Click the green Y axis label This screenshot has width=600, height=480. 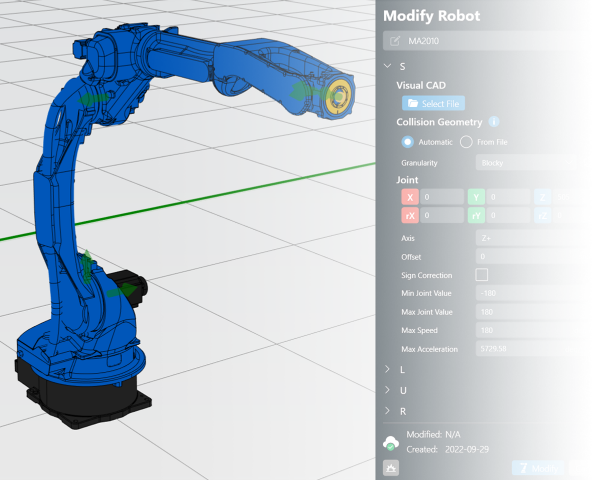[476, 197]
